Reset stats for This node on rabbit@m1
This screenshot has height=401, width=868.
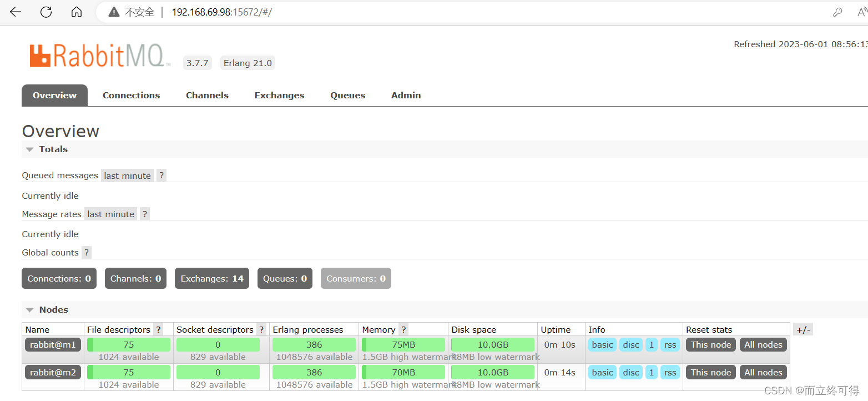(711, 344)
